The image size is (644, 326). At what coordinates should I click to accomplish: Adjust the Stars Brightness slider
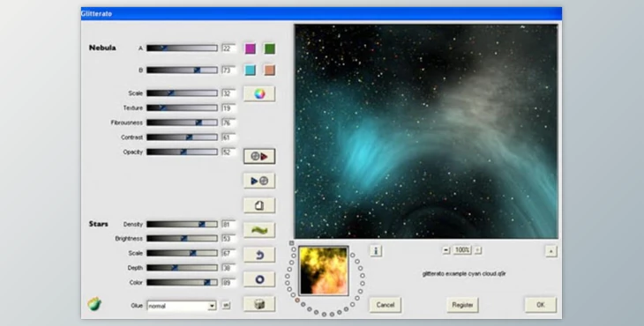coord(182,239)
